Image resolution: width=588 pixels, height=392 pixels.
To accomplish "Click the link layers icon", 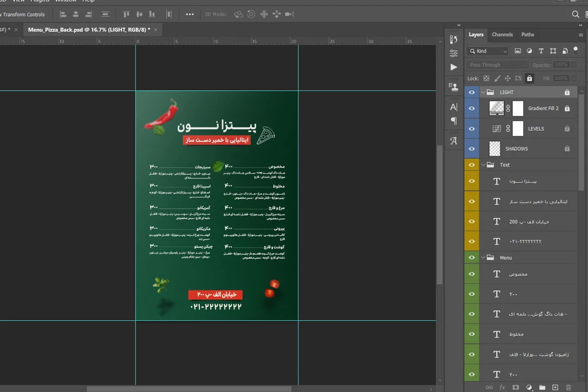I will (489, 387).
